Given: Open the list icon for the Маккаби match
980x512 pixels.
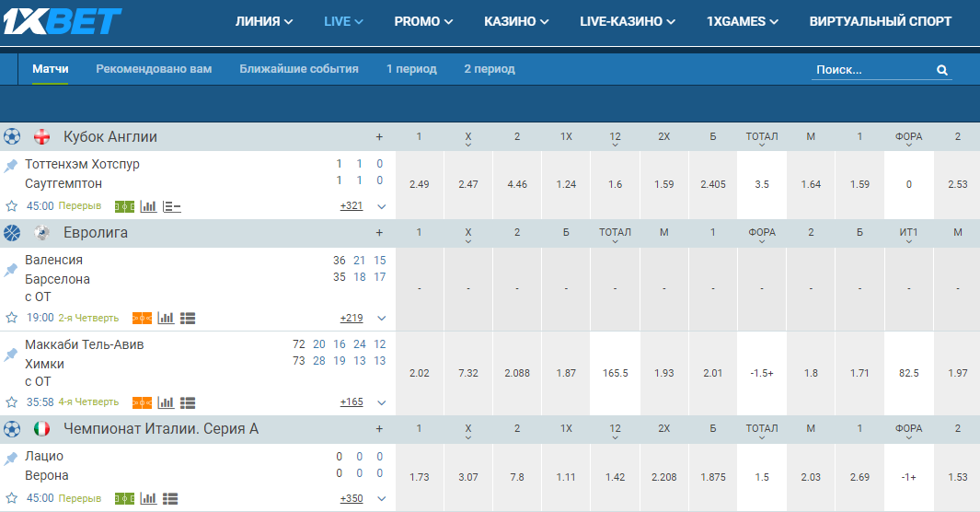Looking at the screenshot, I should click(188, 402).
